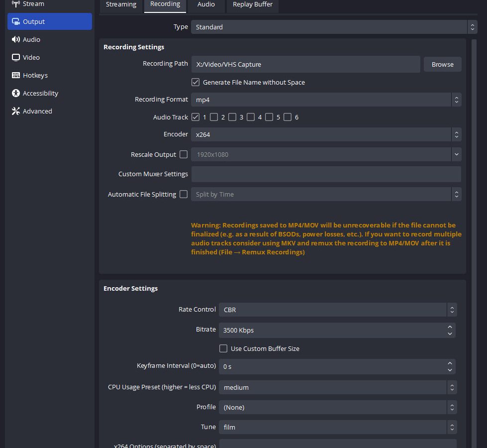Click the Video monitor icon in sidebar
This screenshot has height=448, width=487.
pos(15,58)
